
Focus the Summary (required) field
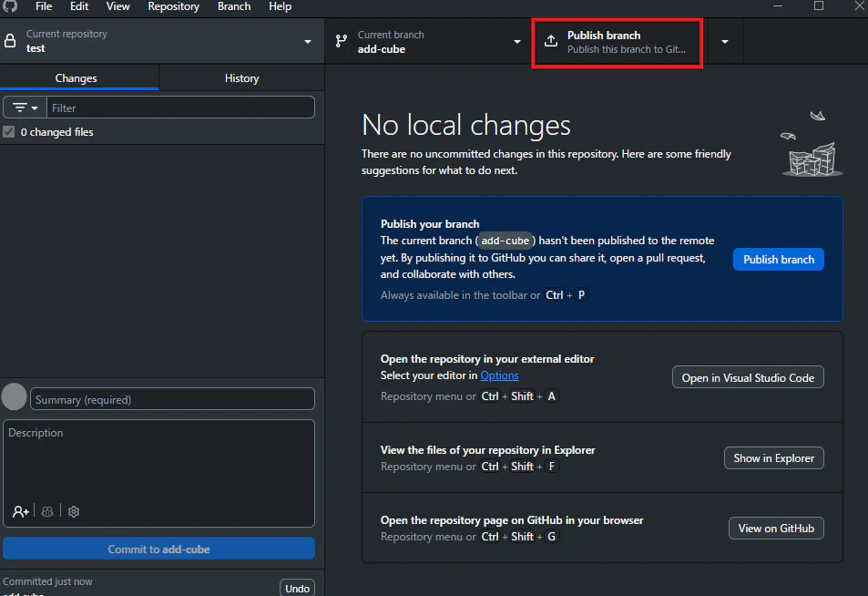(173, 399)
